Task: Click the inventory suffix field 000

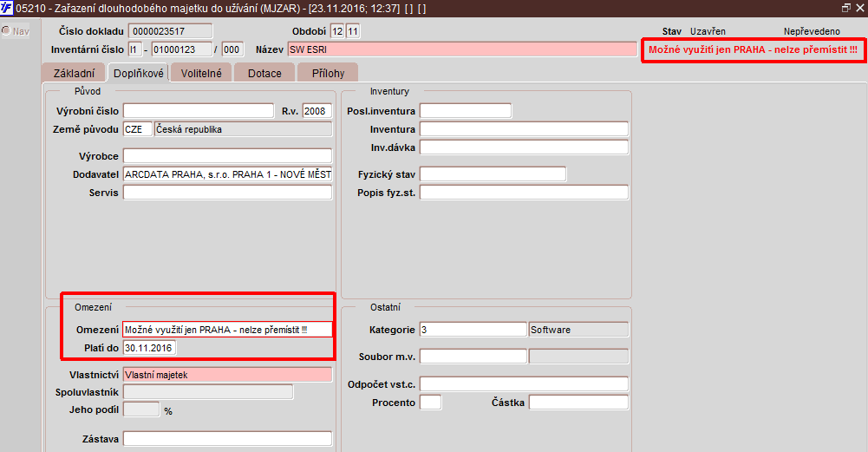Action: [x=232, y=49]
